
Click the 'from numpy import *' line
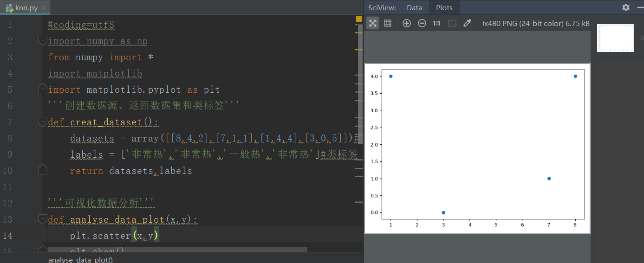tap(101, 57)
